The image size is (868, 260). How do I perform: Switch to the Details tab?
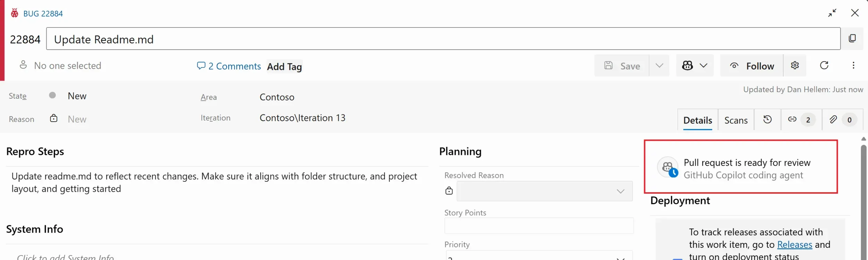point(698,120)
